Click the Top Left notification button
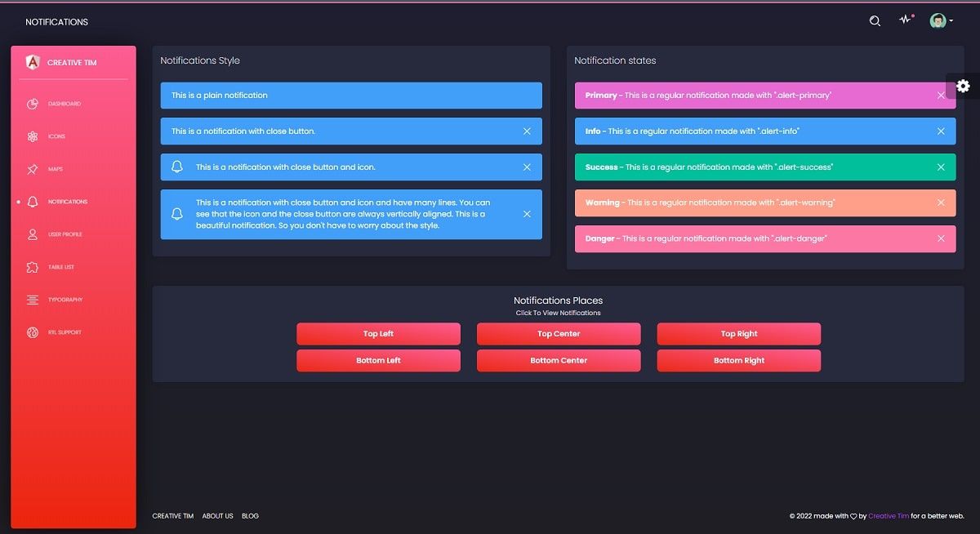 click(378, 334)
